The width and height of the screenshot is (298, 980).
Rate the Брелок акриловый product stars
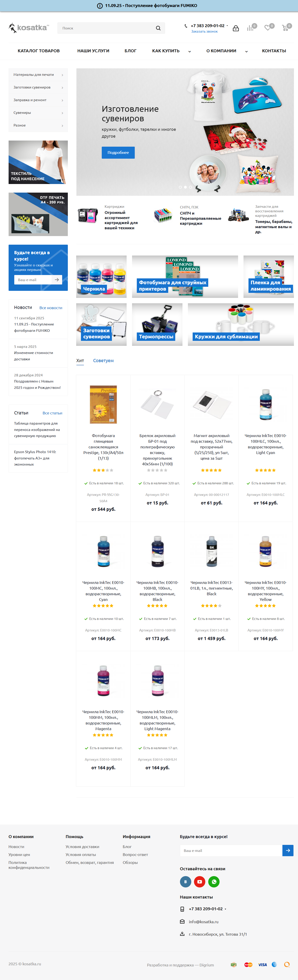click(x=157, y=470)
